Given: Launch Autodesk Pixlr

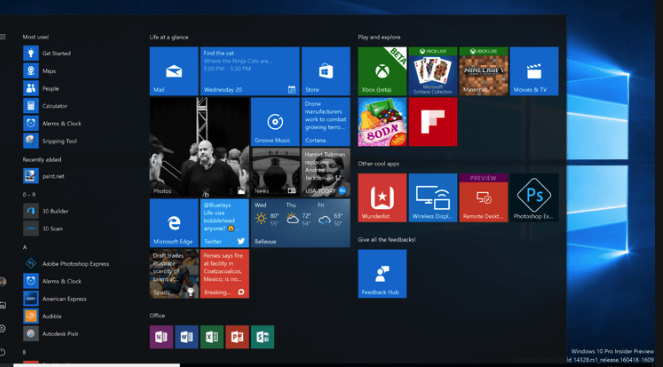Looking at the screenshot, I should coord(51,334).
